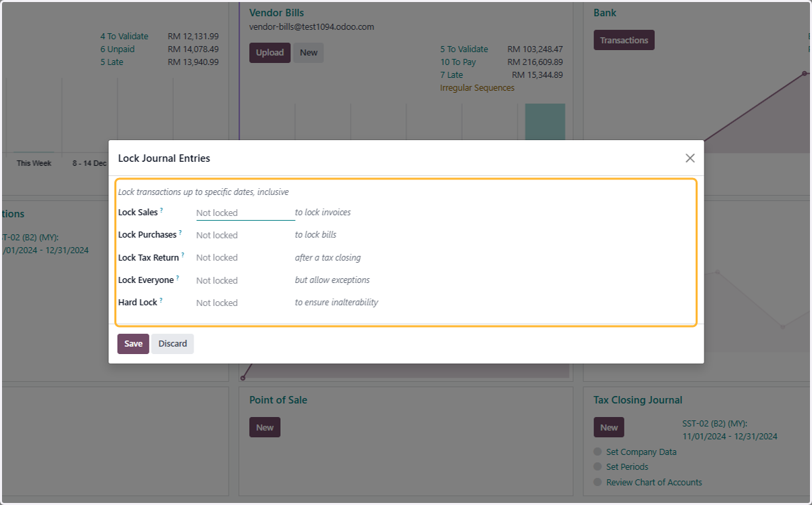812x505 pixels.
Task: Click the RM 216,609.89 amount
Action: (x=535, y=62)
